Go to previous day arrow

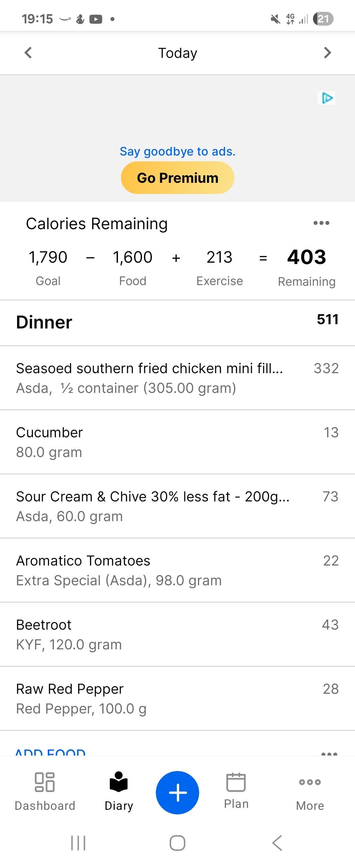tap(28, 53)
